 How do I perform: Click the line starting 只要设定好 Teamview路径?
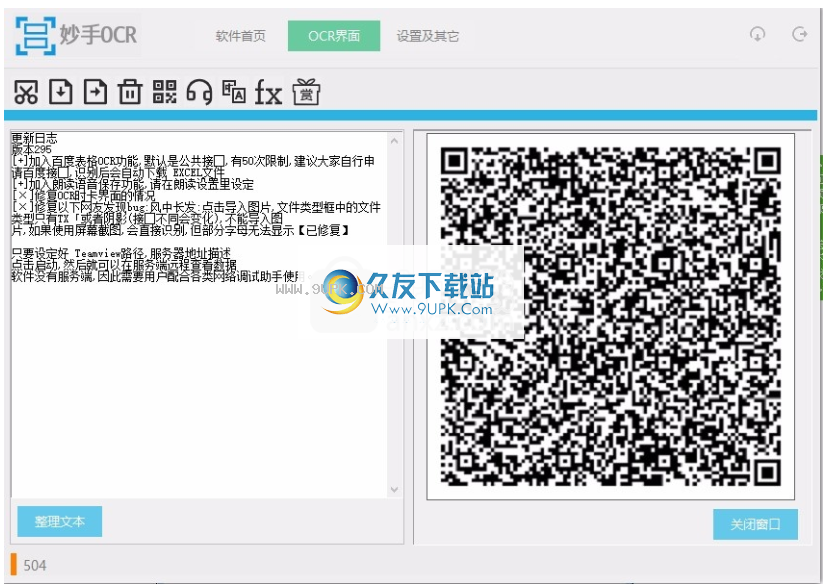tap(121, 254)
